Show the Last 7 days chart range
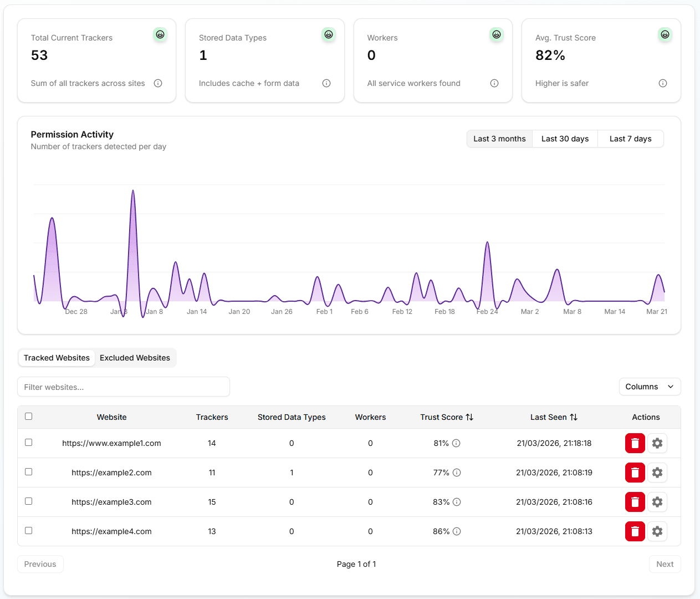Viewport: 700px width, 599px height. [630, 139]
